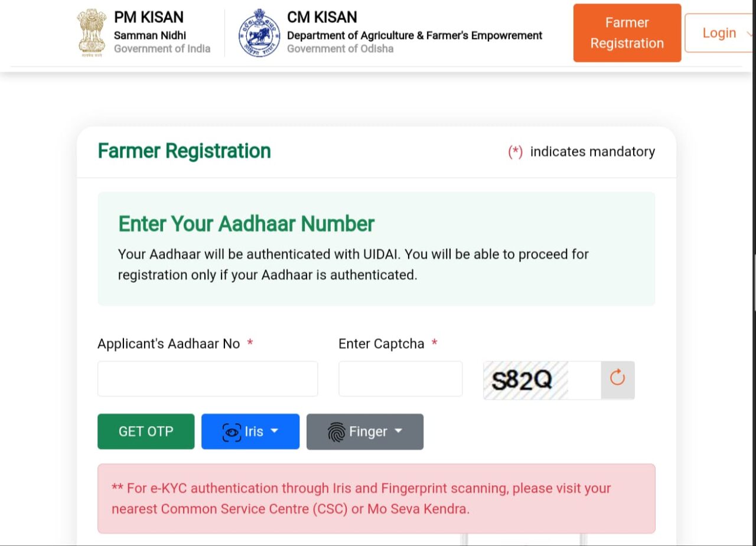Open the Login dropdown menu

point(721,33)
